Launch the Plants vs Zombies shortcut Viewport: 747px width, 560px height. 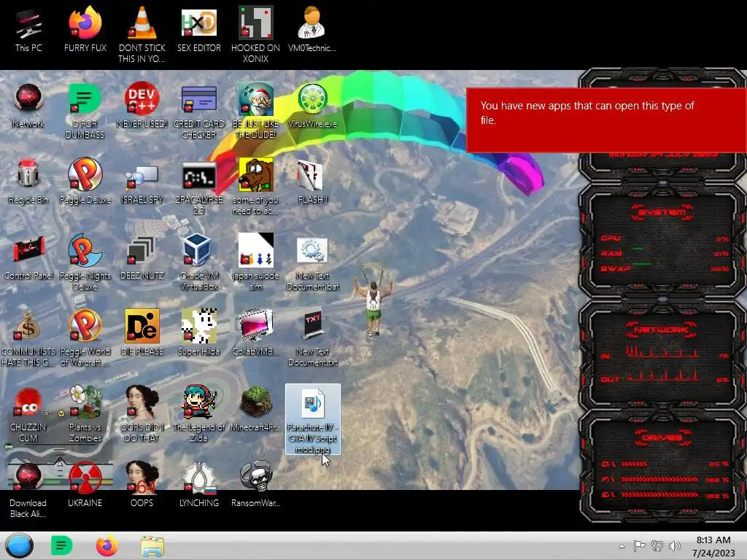85,414
